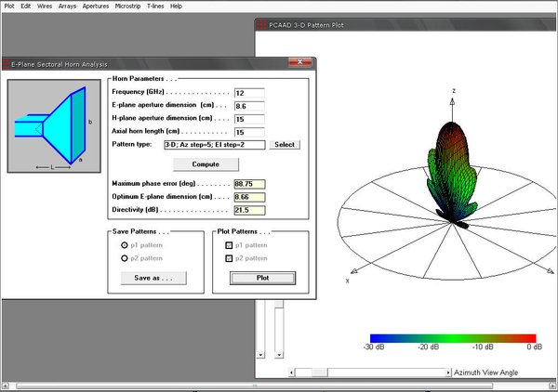Click the horn antenna diagram image
558x392 pixels.
(54, 125)
